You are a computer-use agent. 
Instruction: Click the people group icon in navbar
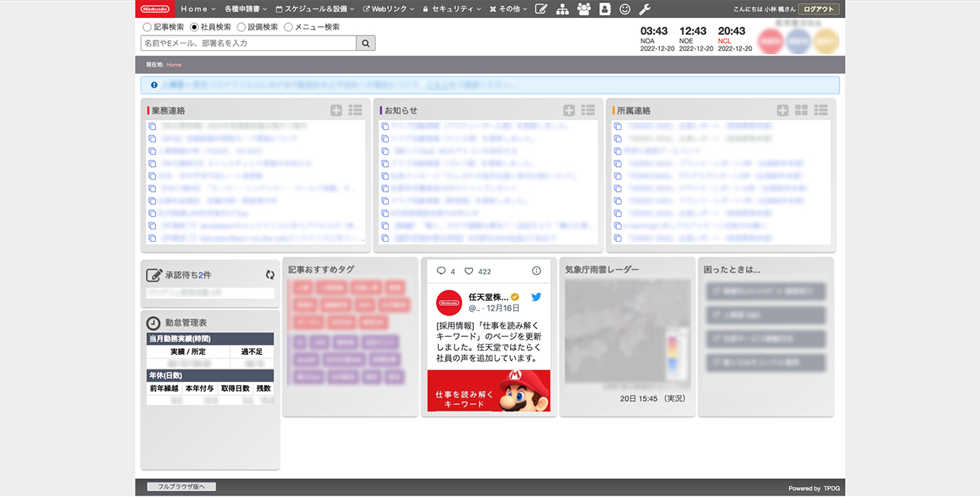584,9
